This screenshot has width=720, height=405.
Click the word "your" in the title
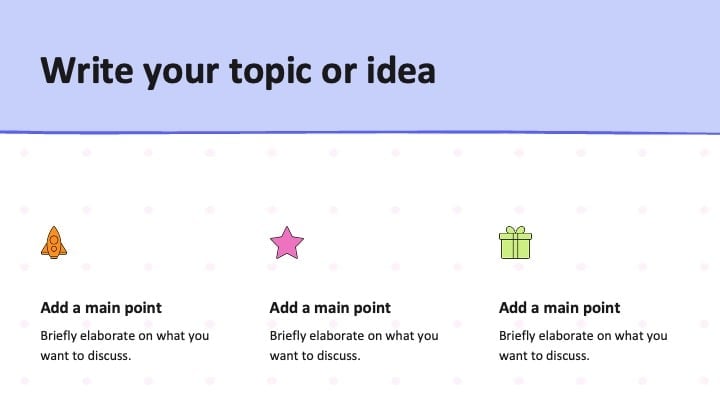click(x=181, y=75)
